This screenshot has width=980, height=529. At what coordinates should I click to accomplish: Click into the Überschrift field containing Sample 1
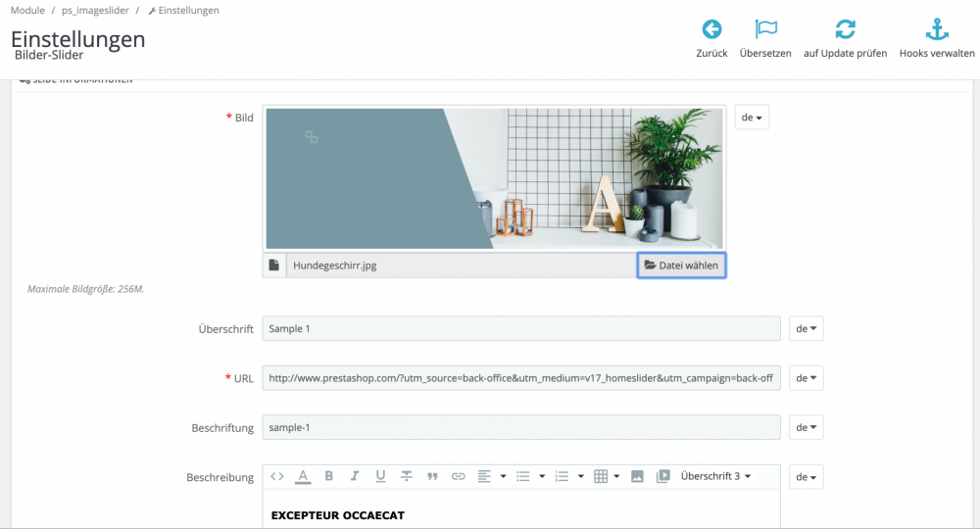(x=521, y=328)
